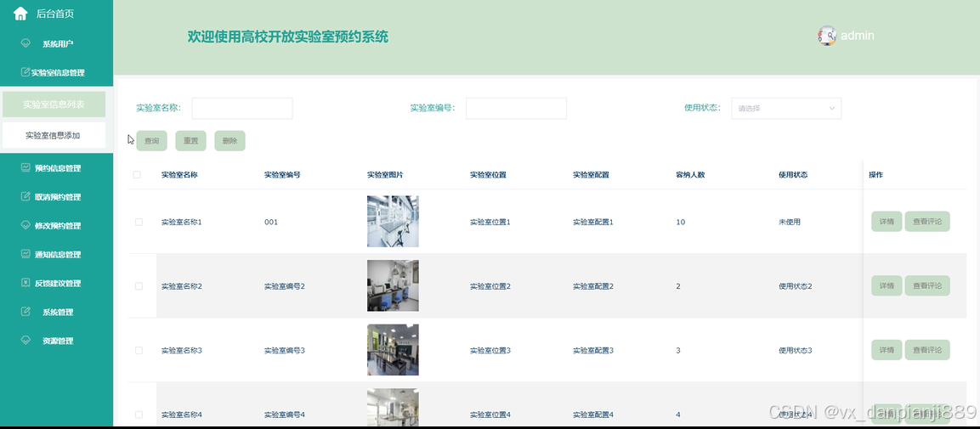980x429 pixels.
Task: Click the 实验室配置 column header
Action: (x=591, y=175)
